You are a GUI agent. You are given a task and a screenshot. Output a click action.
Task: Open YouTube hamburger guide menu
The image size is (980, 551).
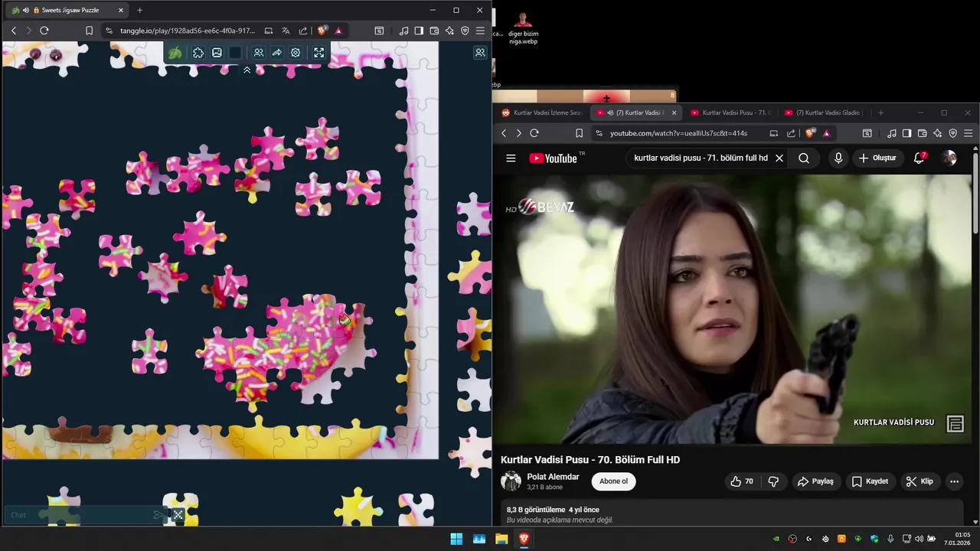click(x=511, y=158)
